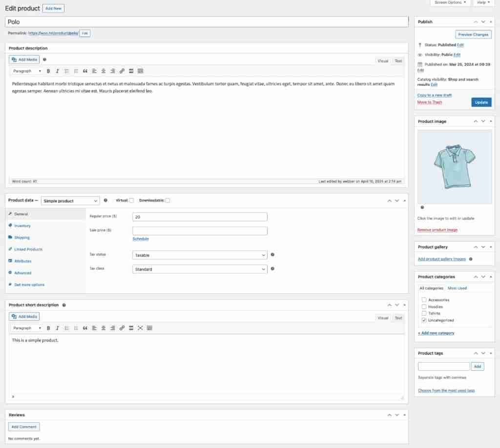Click bulleted list icon in Product description toolbar
The height and width of the screenshot is (448, 500).
[x=67, y=71]
